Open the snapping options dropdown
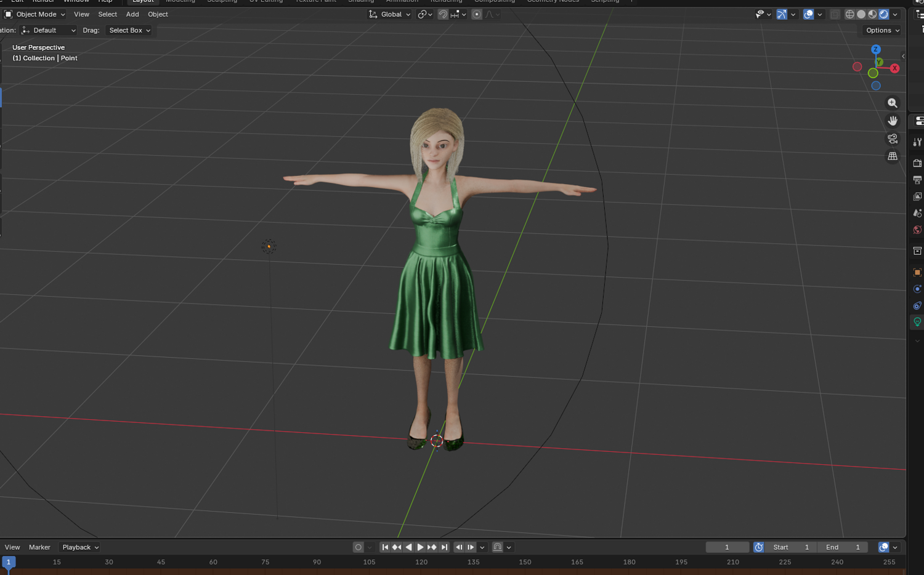This screenshot has height=575, width=924. pyautogui.click(x=459, y=14)
